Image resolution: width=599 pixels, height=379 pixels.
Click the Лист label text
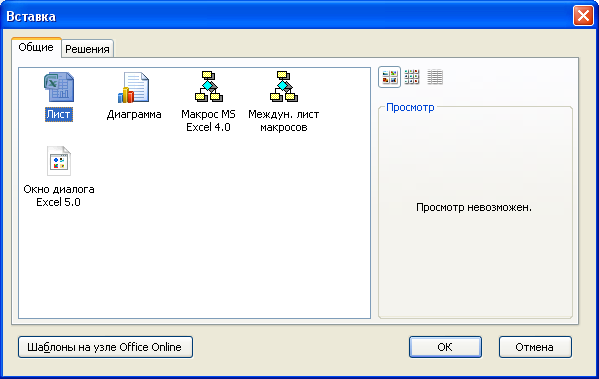tap(59, 114)
